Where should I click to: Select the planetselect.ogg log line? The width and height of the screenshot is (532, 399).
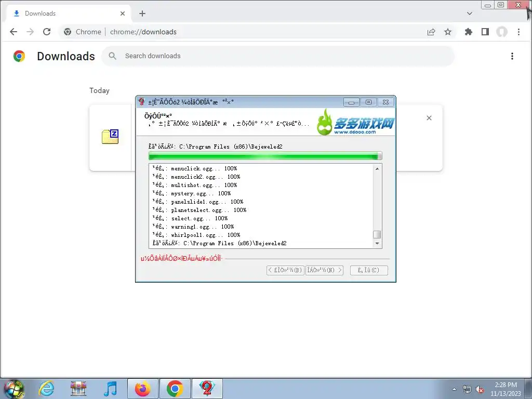(199, 210)
